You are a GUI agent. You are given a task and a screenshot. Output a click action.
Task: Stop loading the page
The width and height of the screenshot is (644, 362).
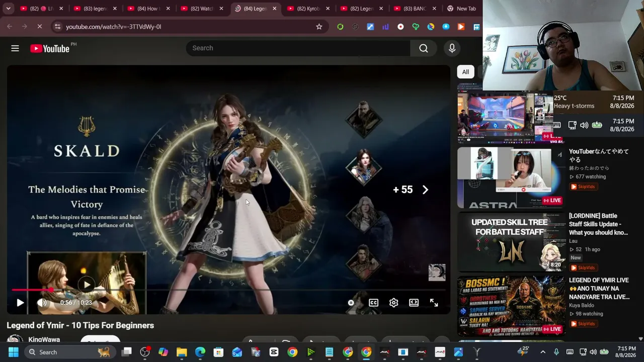[x=39, y=27]
